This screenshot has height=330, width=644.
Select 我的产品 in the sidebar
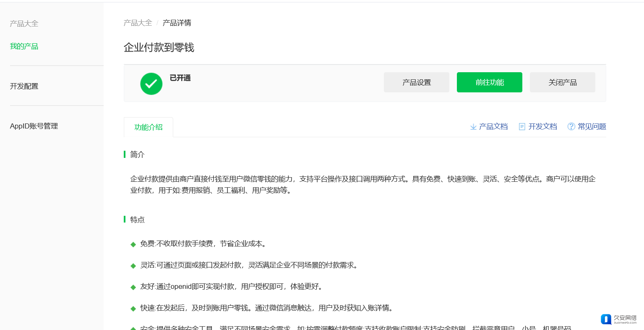click(24, 46)
